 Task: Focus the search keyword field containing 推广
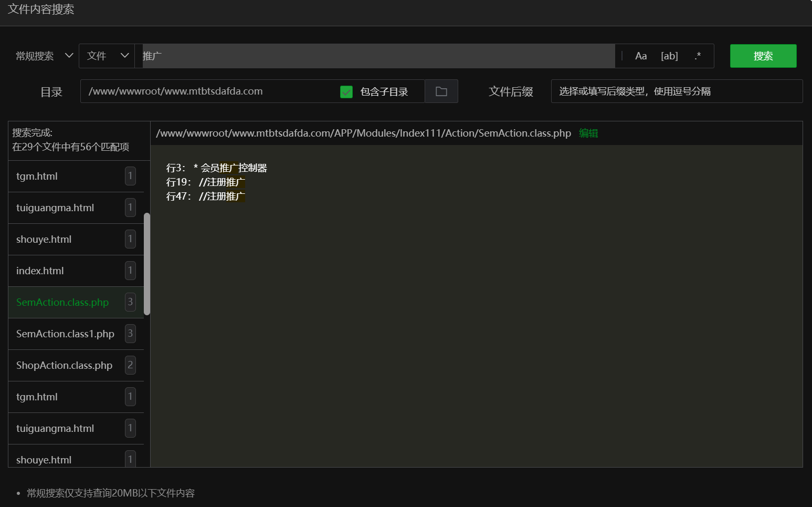(378, 56)
